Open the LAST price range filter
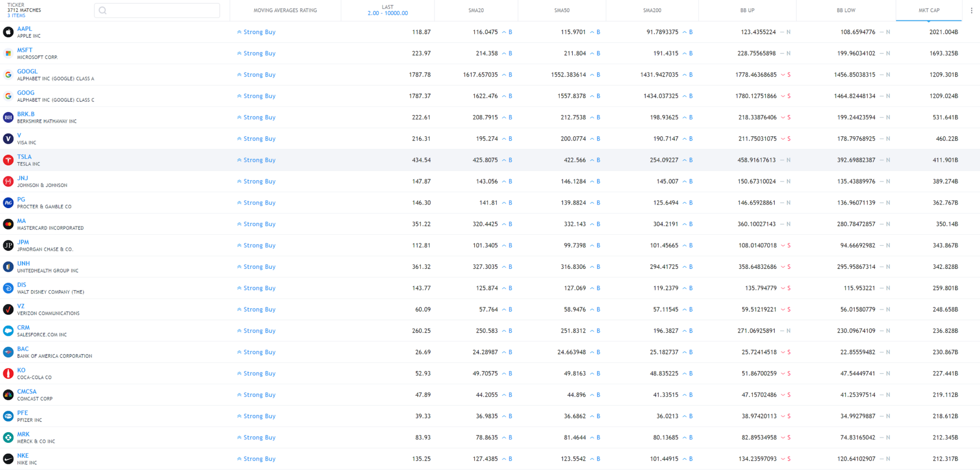980x471 pixels. pos(388,13)
